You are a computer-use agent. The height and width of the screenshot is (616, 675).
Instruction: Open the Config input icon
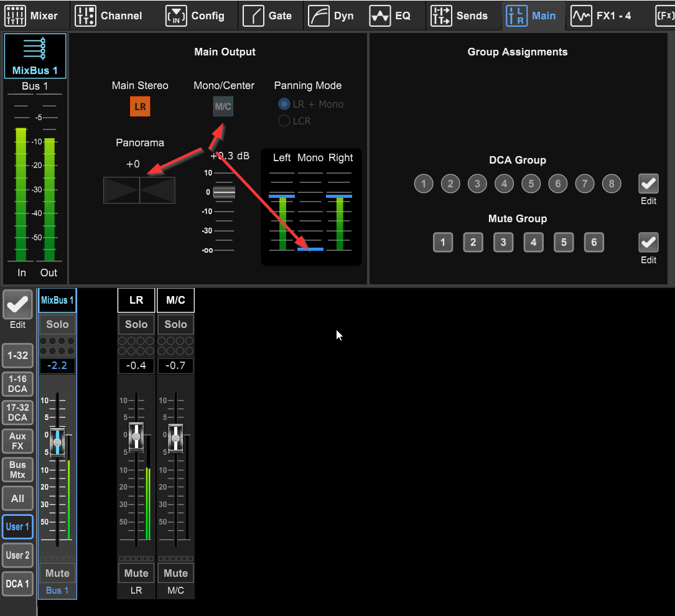pos(176,16)
